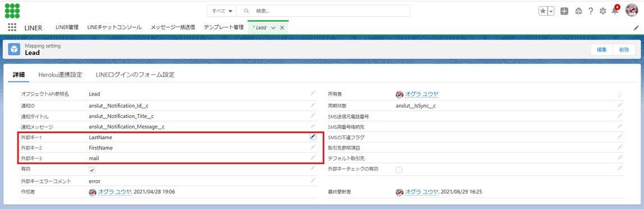Open the Help question mark icon
This screenshot has width=644, height=209.
[x=591, y=11]
